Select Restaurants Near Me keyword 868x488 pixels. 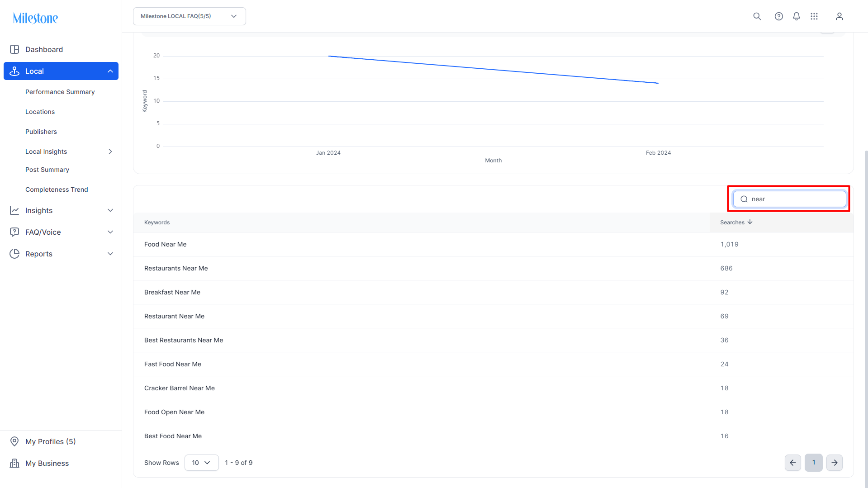[x=176, y=268]
